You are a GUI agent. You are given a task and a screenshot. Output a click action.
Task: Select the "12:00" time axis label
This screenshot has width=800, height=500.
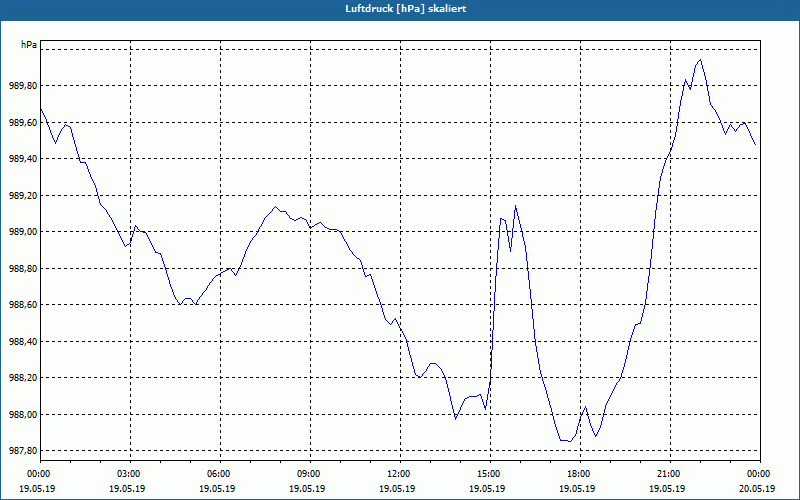(x=397, y=474)
